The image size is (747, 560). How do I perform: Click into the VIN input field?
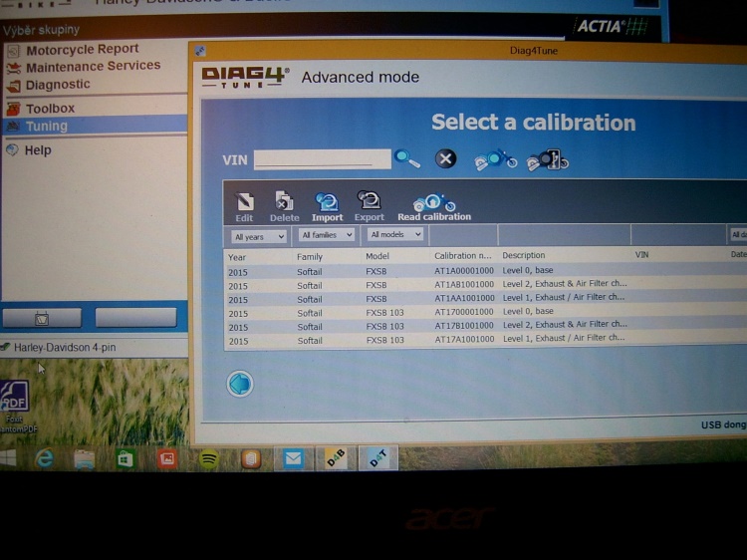(x=322, y=159)
